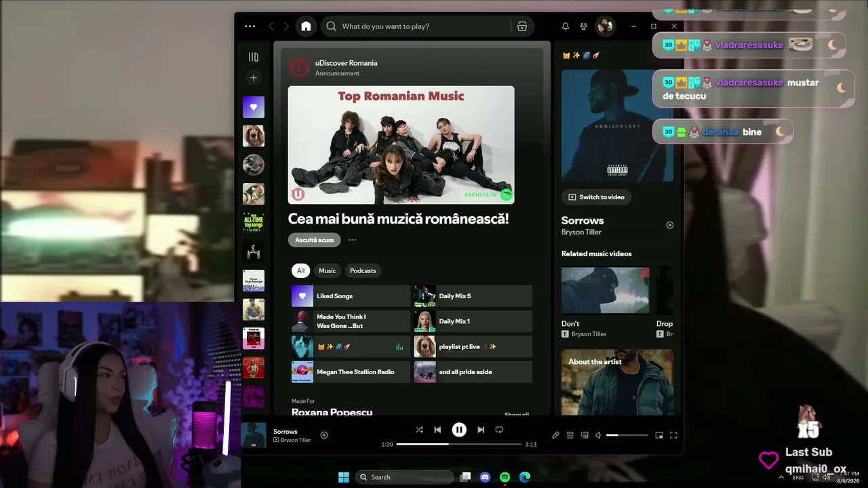Skip to the next track
Viewport: 868px width, 488px height.
(x=481, y=430)
